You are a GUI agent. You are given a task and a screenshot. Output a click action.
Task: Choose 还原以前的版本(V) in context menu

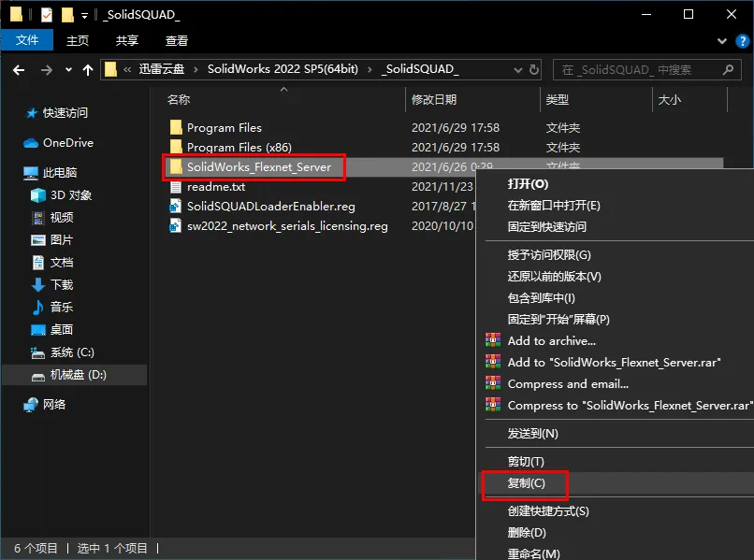pos(555,277)
